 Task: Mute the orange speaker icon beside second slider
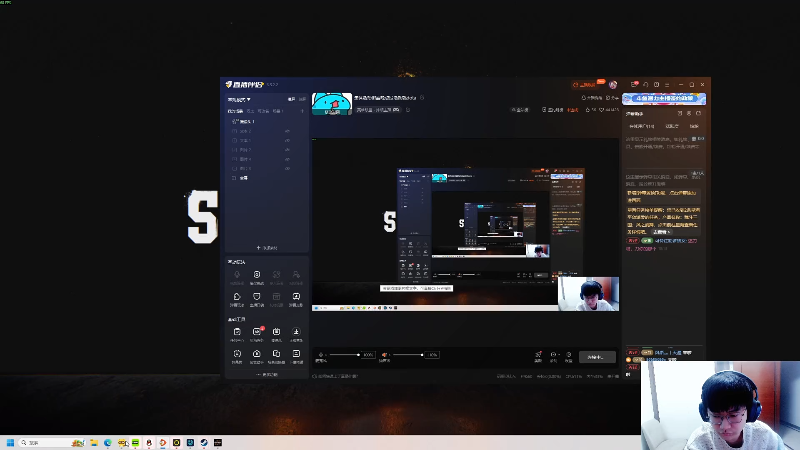click(384, 355)
